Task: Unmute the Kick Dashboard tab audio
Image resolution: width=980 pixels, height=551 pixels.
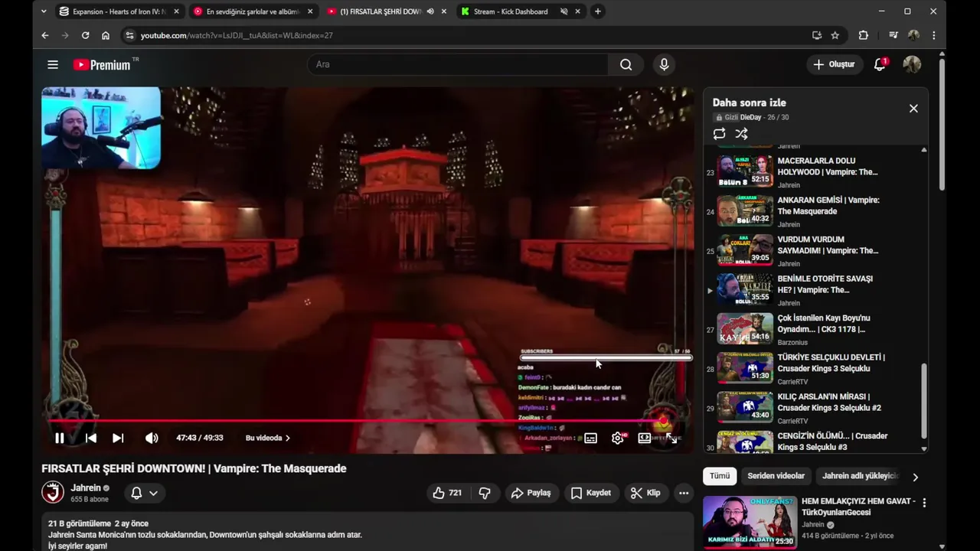Action: tap(563, 11)
